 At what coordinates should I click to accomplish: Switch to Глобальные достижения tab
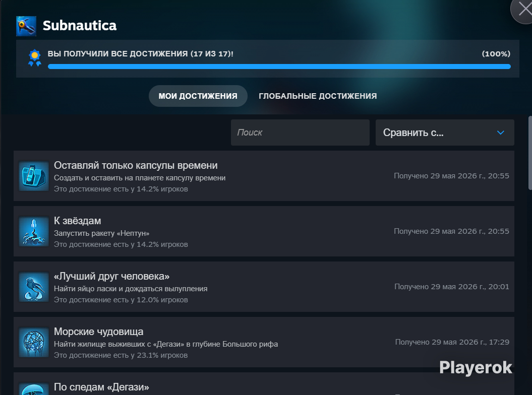click(318, 96)
